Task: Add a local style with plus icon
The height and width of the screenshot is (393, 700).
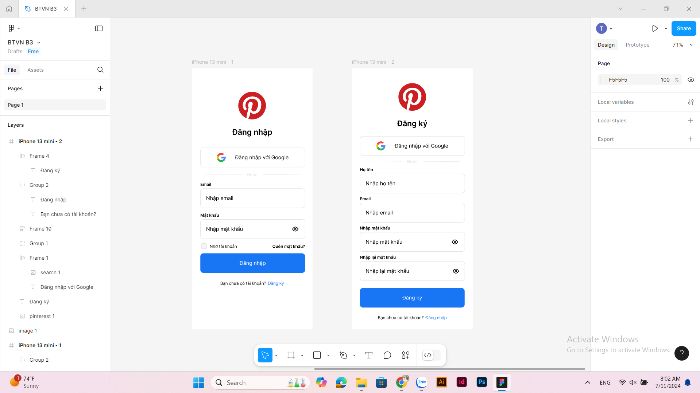Action: pyautogui.click(x=691, y=121)
